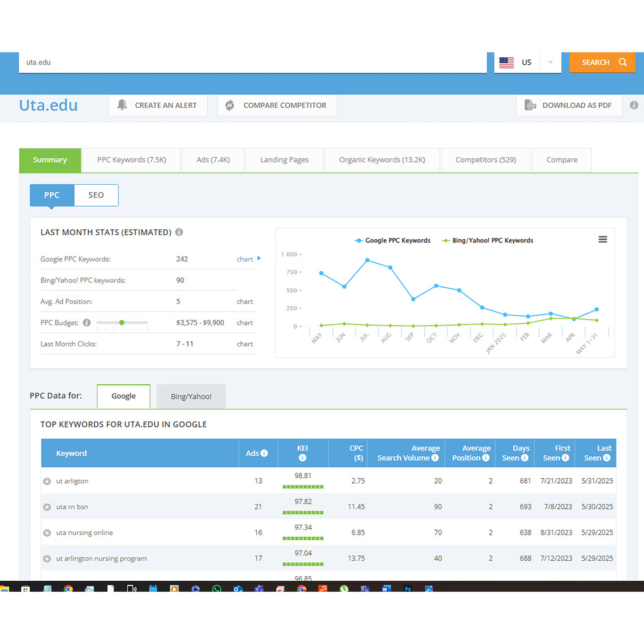Click Download as PDF button
Image resolution: width=644 pixels, height=644 pixels.
569,105
